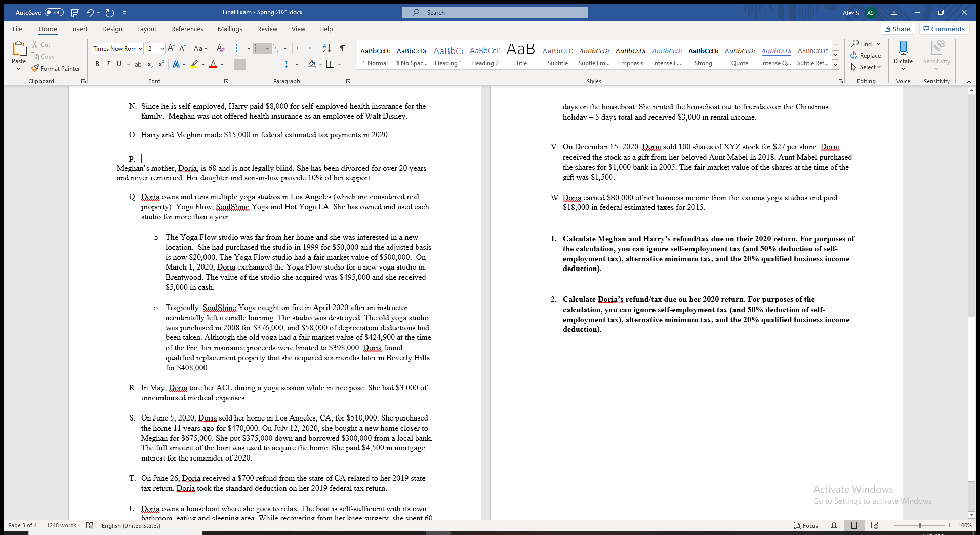
Task: Toggle subscript formatting
Action: click(150, 64)
